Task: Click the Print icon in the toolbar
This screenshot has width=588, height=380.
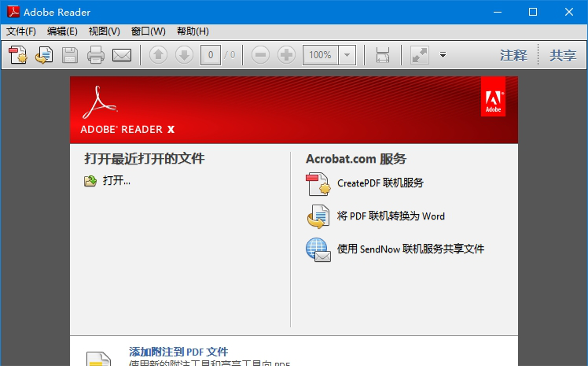Action: [x=96, y=55]
